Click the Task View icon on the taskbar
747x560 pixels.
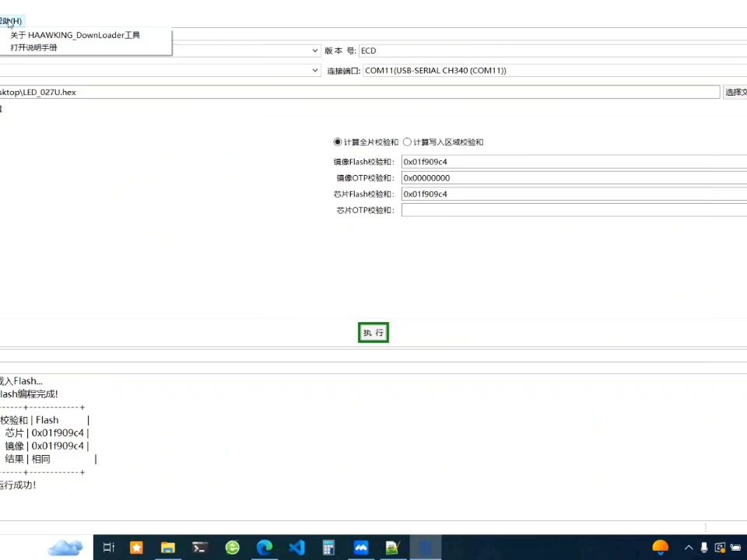(108, 548)
